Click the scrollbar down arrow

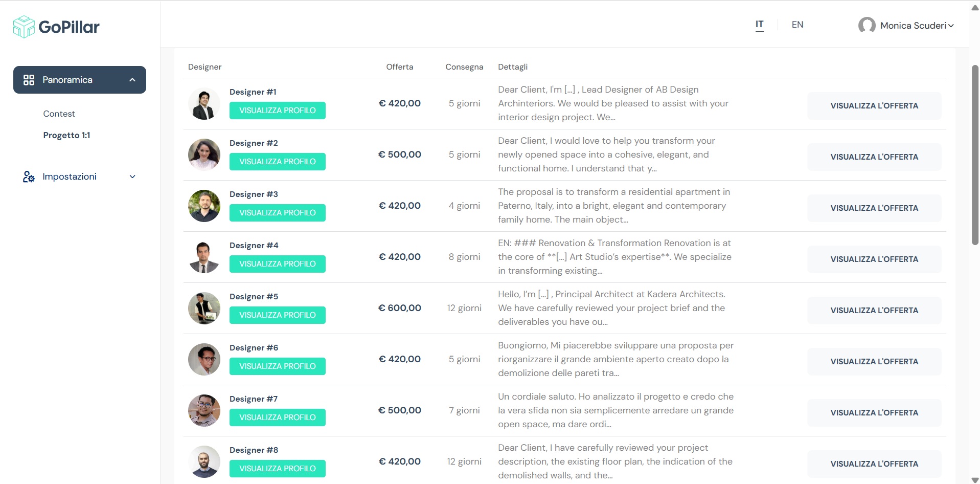coord(975,480)
